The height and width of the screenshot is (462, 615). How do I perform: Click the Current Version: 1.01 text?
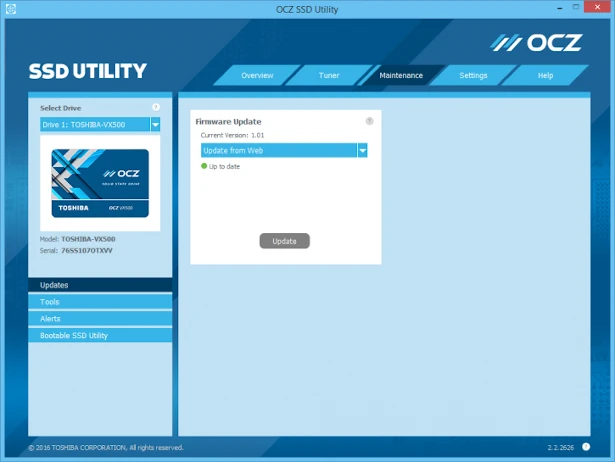coord(232,135)
